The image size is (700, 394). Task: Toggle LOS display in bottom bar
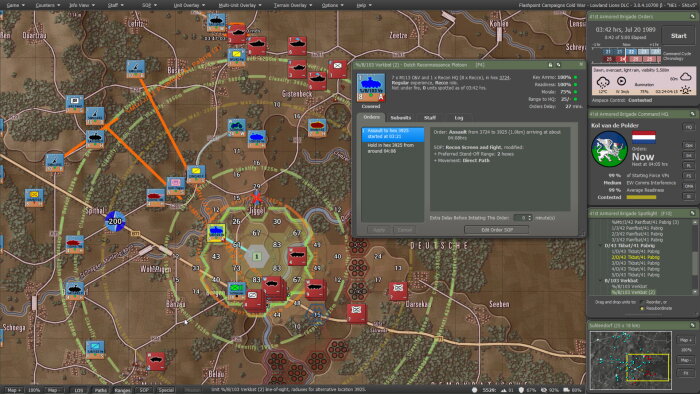78,390
